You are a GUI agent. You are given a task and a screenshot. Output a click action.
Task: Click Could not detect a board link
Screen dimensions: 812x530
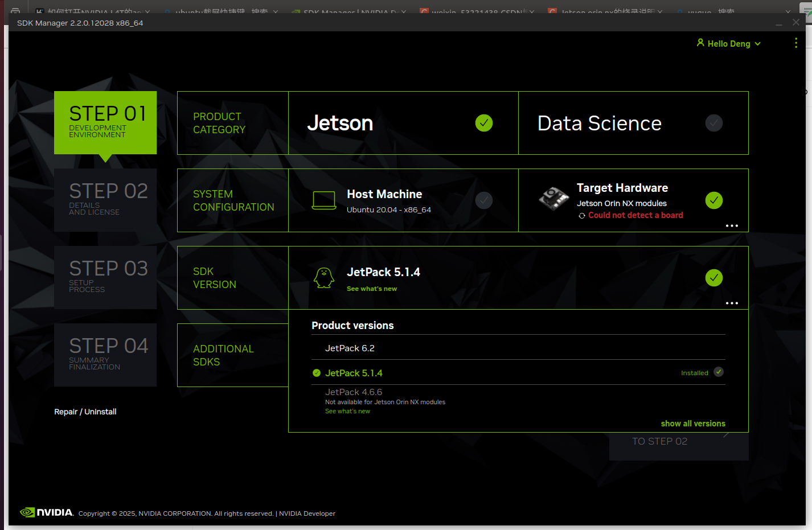(x=635, y=215)
